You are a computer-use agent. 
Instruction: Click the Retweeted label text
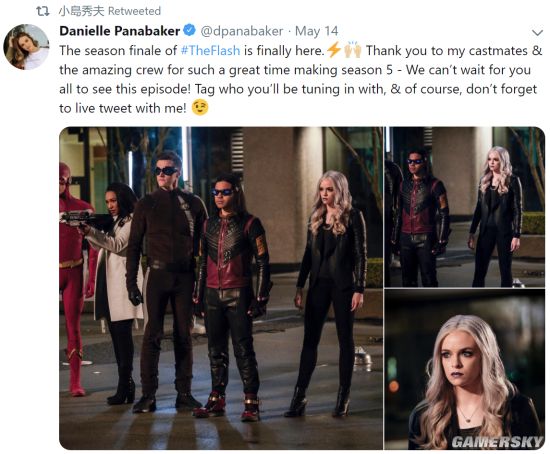[134, 11]
